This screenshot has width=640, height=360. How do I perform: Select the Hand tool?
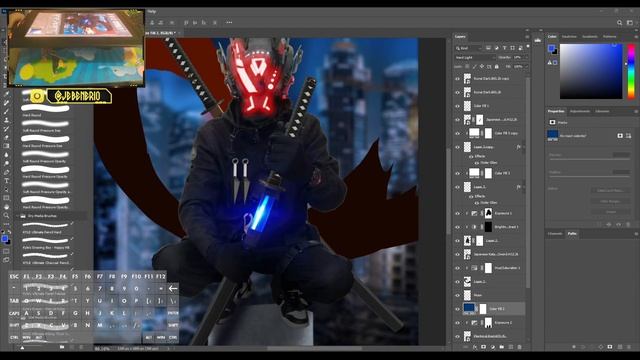(x=6, y=207)
